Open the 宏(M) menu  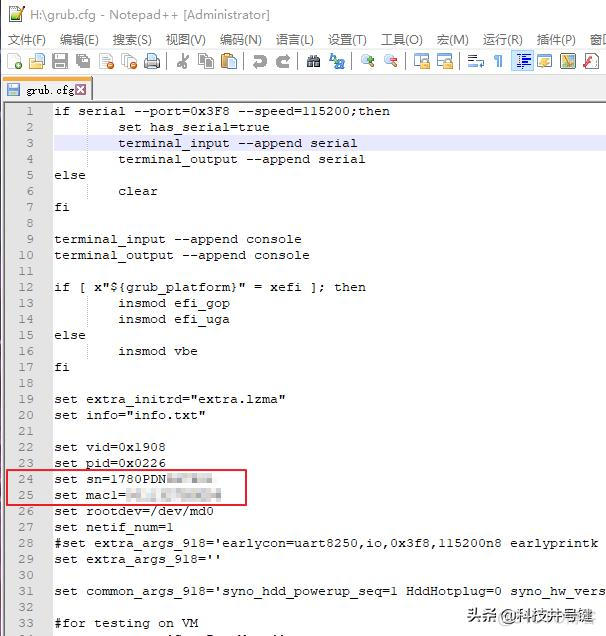[x=452, y=40]
